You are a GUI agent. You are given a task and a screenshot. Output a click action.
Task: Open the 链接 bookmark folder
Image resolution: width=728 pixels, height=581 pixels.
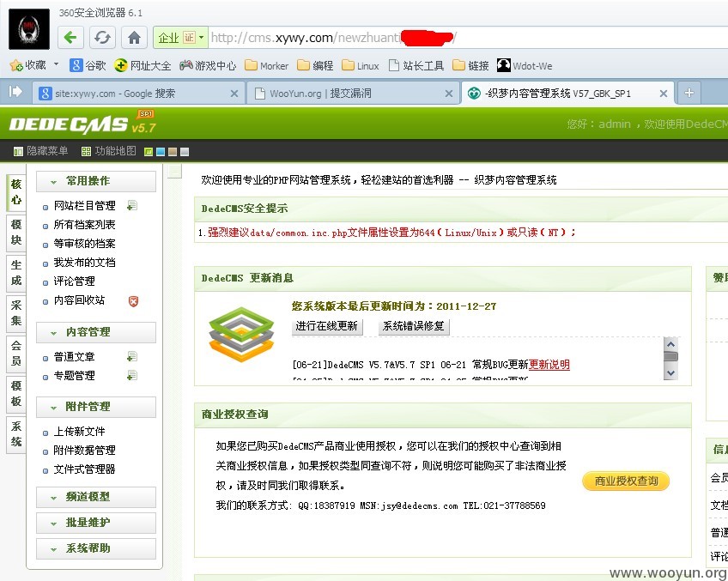coord(470,65)
